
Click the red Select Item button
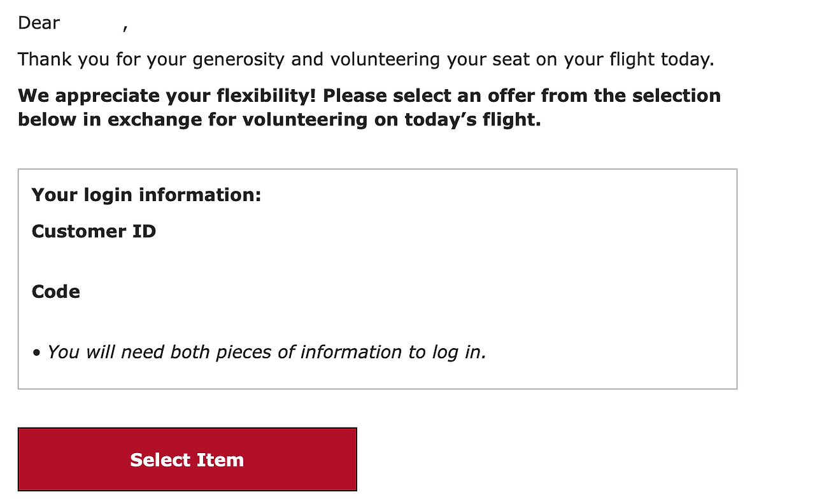point(187,459)
